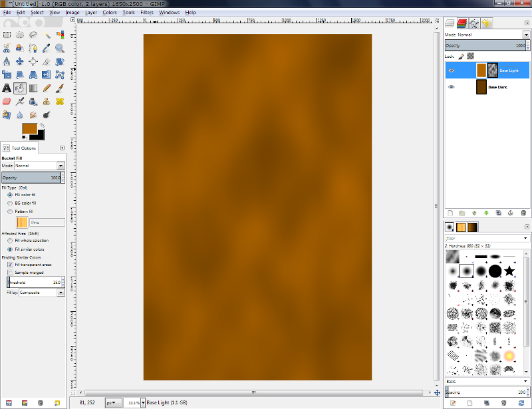Image resolution: width=532 pixels, height=409 pixels.
Task: Select the Heal tool
Action: 60,102
